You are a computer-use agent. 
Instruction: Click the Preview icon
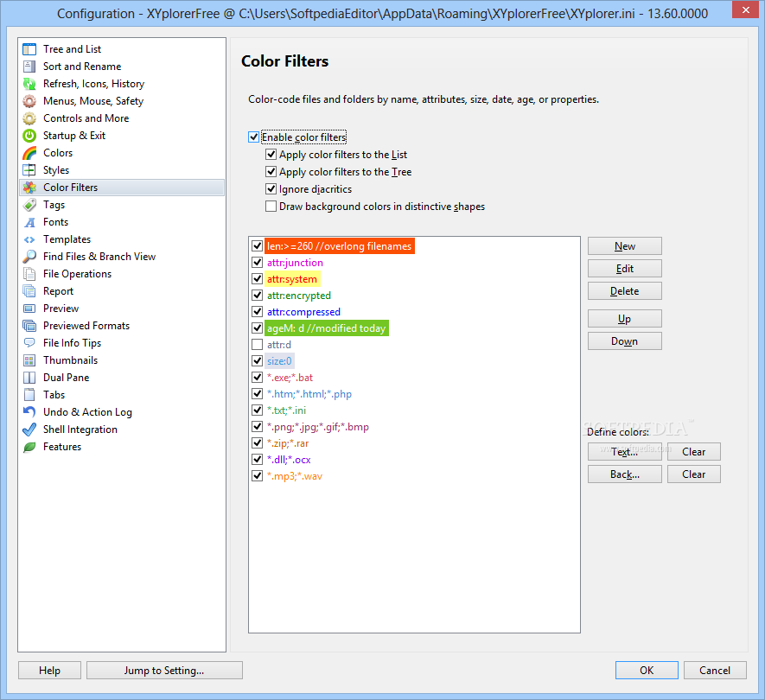[29, 309]
